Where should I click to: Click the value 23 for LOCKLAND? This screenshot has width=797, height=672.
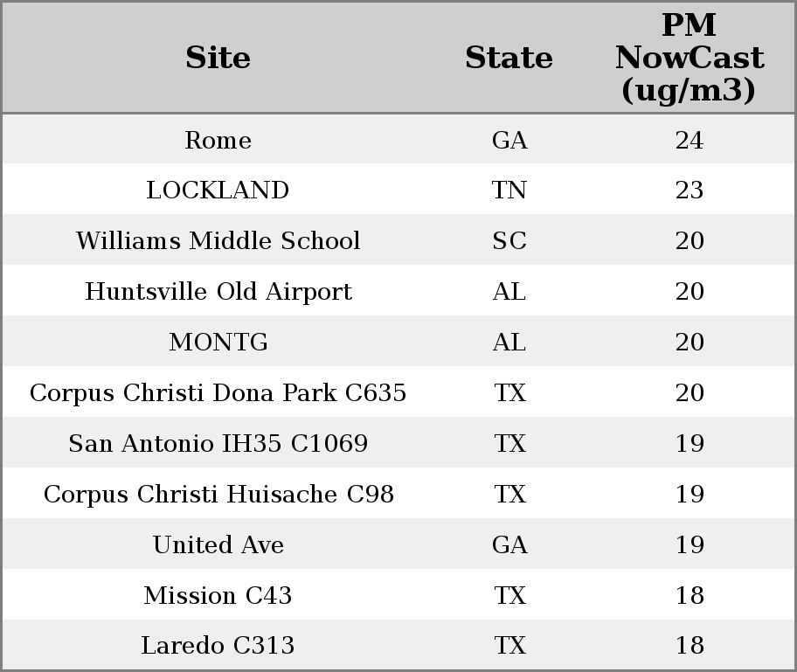690,191
